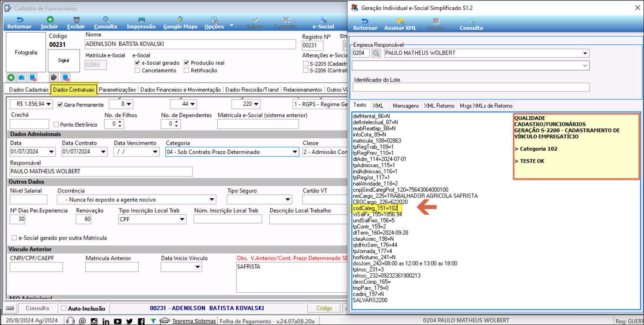
Task: Click delete fingerprint icon under Digital
Action: coord(65,77)
